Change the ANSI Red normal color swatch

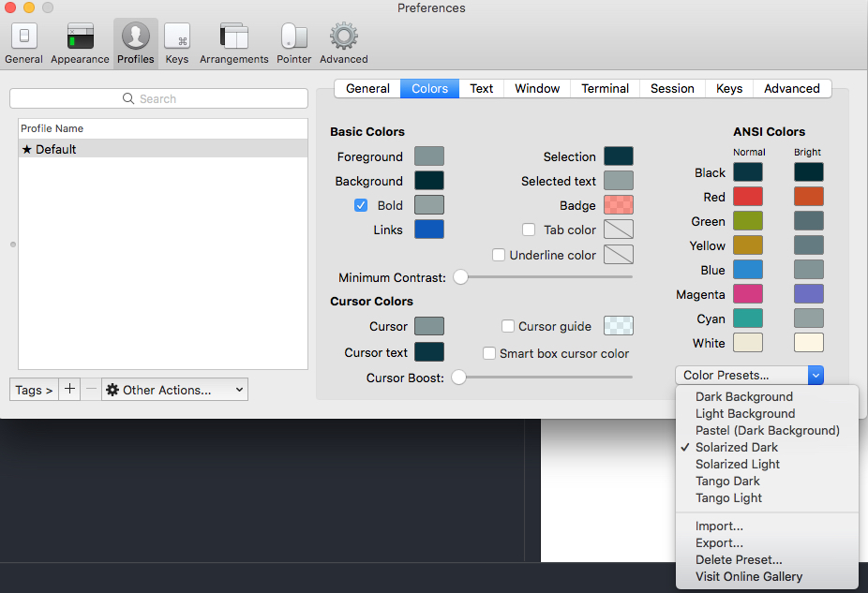click(x=747, y=197)
